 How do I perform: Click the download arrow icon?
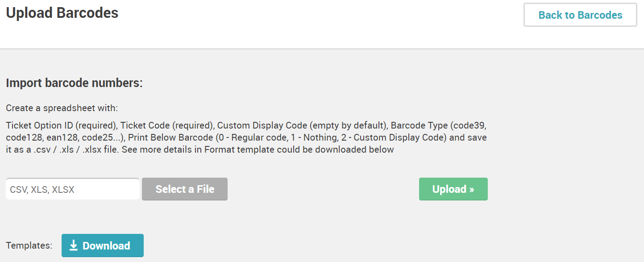pos(74,245)
